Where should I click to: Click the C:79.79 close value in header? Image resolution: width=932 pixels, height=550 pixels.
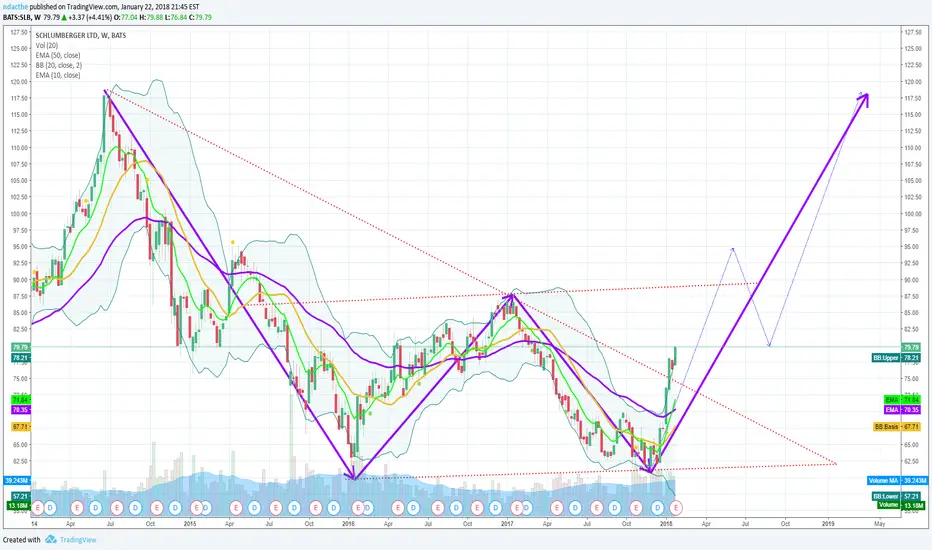[200, 17]
